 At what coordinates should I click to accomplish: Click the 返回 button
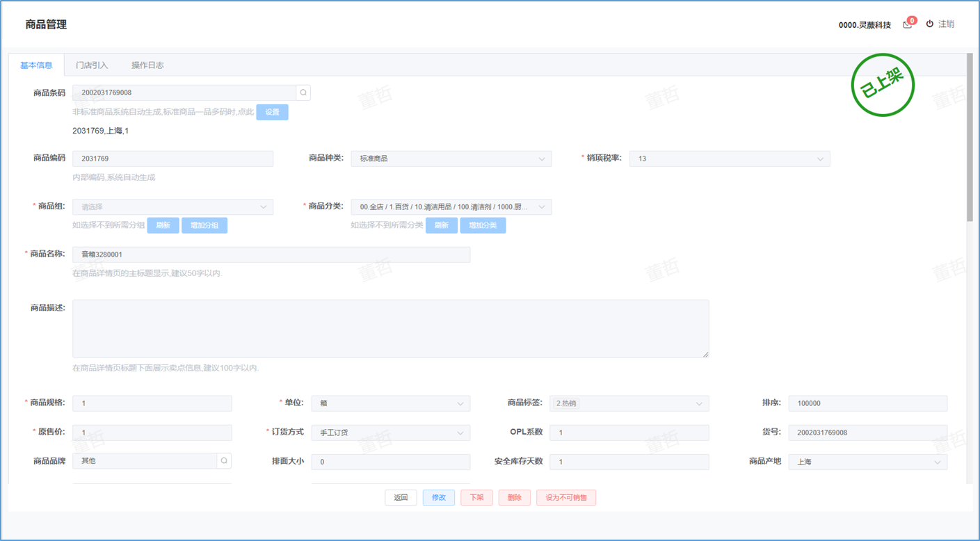401,498
